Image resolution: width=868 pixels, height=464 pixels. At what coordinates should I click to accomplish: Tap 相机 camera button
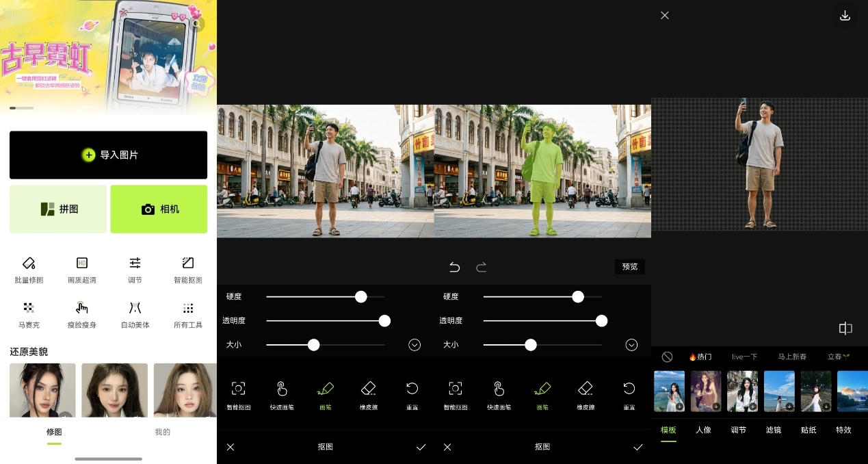point(159,209)
